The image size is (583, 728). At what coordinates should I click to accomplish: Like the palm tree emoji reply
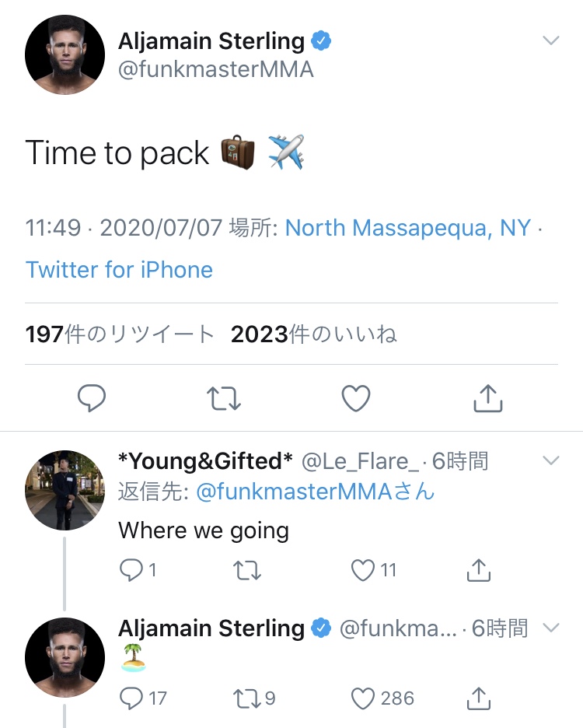click(x=362, y=698)
